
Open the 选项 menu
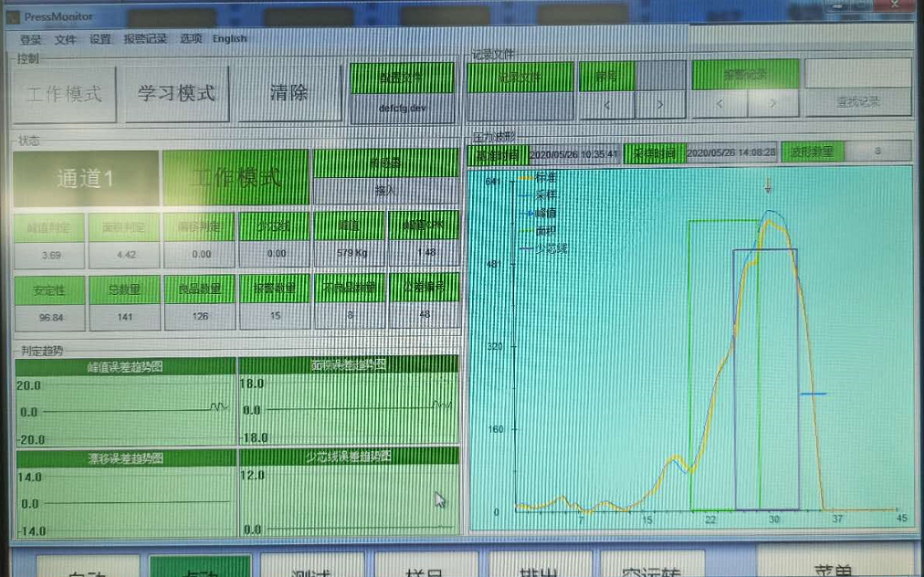click(x=191, y=39)
